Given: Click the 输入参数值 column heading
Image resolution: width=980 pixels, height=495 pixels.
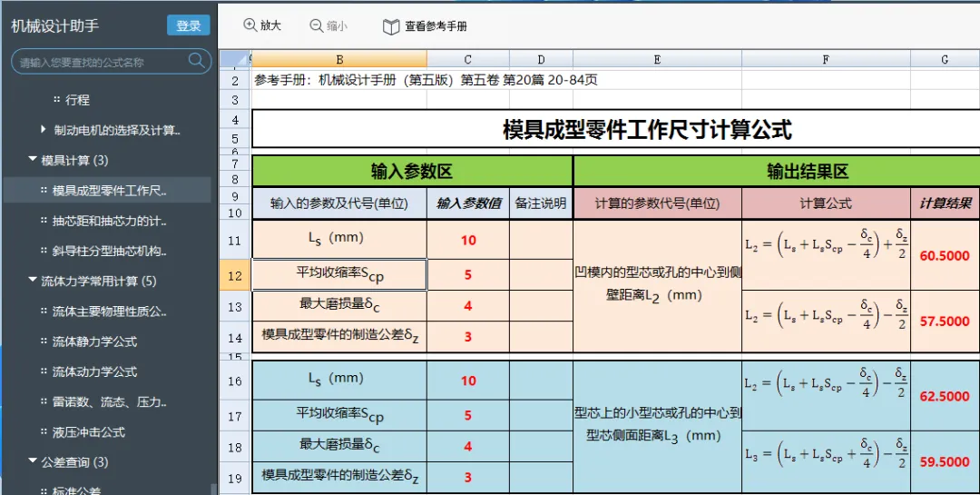Looking at the screenshot, I should coord(468,203).
